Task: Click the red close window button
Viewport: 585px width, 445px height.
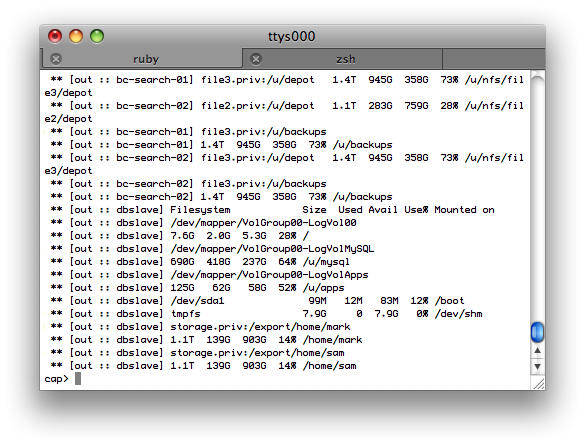Action: point(55,36)
